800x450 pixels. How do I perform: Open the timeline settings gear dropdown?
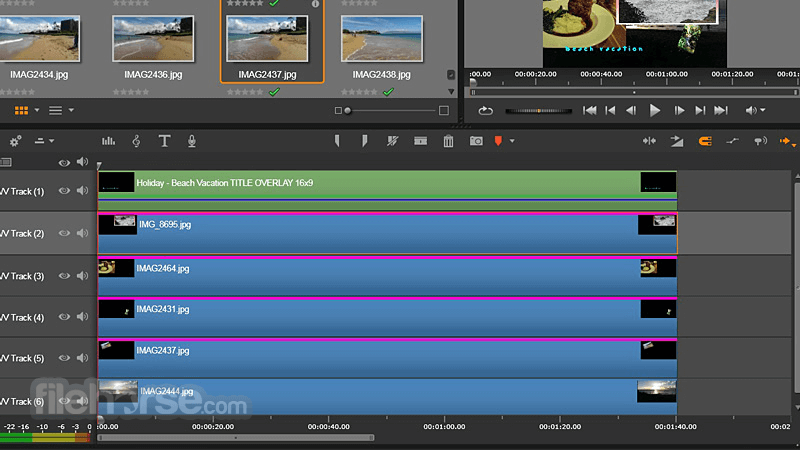coord(15,141)
